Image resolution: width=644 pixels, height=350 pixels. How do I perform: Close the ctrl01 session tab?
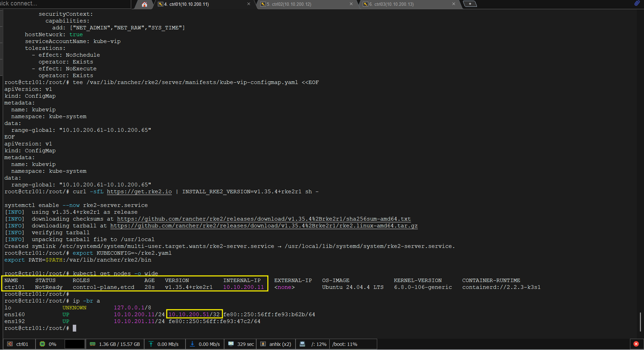pyautogui.click(x=249, y=4)
